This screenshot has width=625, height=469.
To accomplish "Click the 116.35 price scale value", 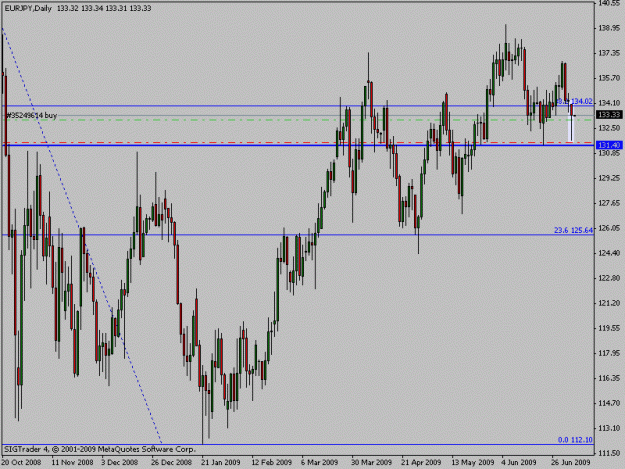I will (609, 378).
